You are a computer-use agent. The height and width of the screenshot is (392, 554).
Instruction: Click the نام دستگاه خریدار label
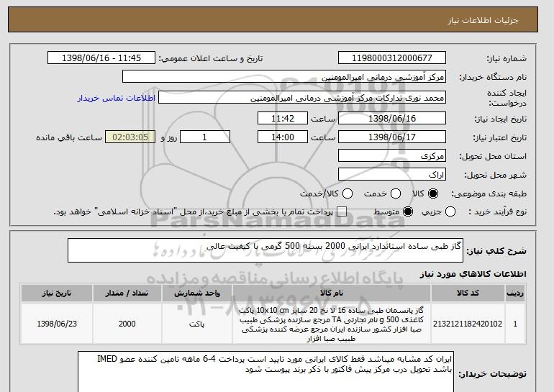click(493, 78)
